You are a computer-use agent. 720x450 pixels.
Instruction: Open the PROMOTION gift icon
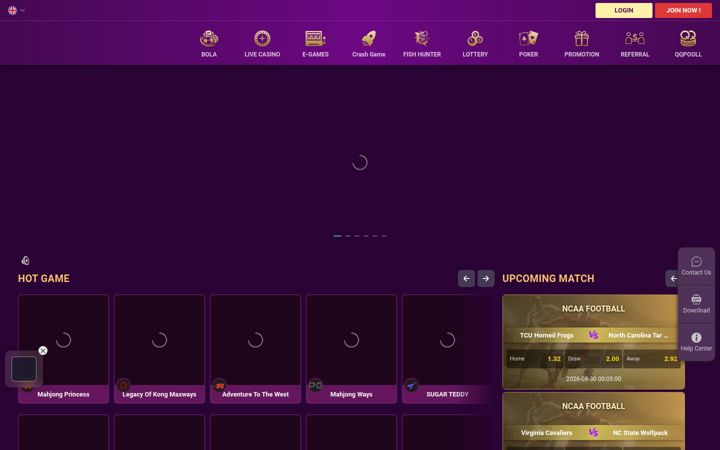(582, 39)
